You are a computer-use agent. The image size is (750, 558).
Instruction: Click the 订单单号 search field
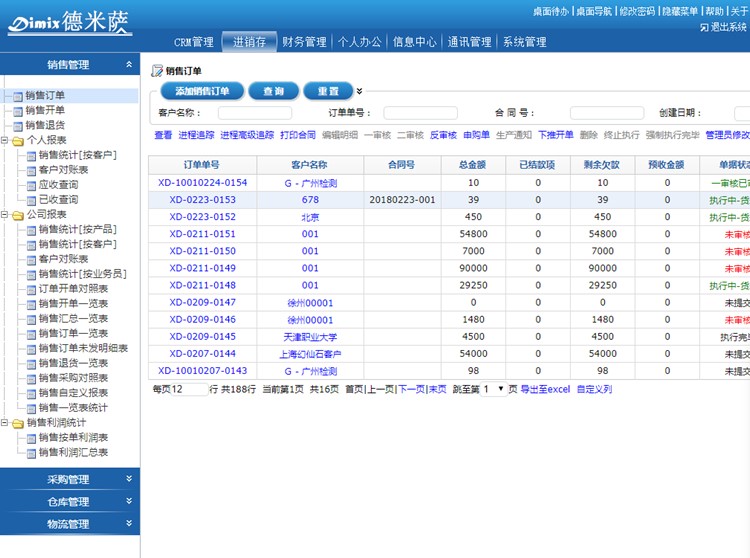(420, 113)
